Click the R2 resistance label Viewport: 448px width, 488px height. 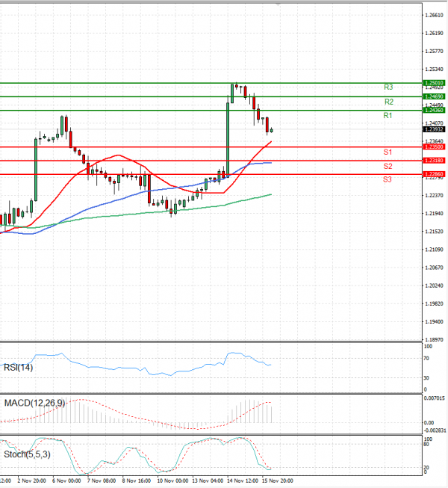click(x=388, y=102)
